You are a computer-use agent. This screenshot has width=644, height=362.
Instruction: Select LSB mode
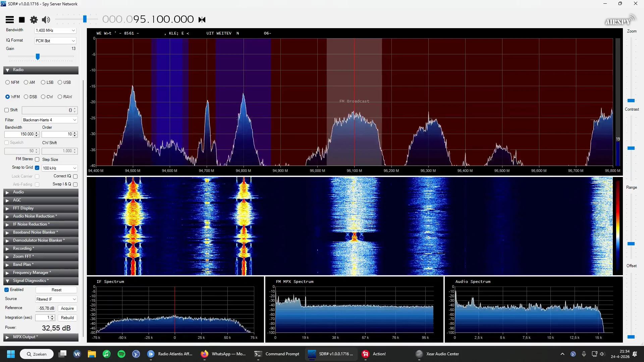point(47,82)
